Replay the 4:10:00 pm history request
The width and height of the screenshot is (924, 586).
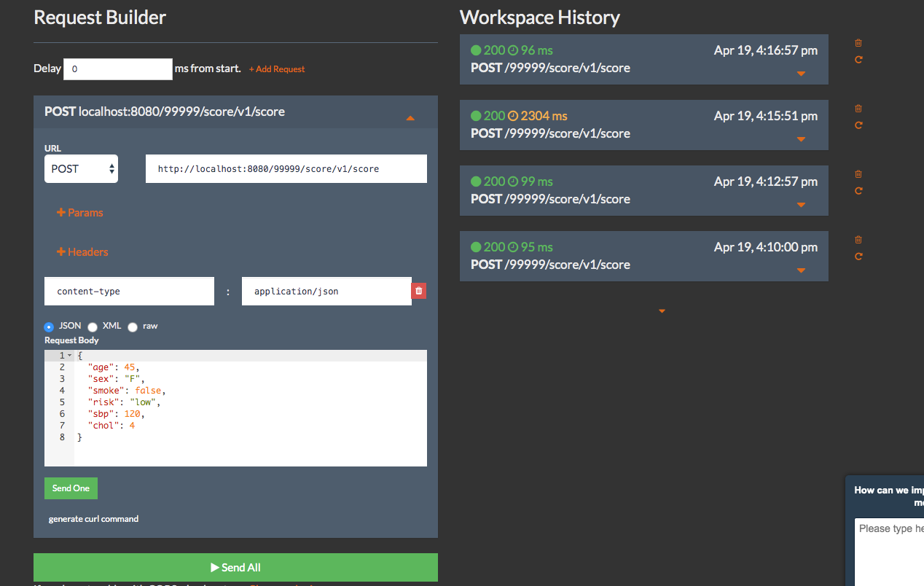858,257
